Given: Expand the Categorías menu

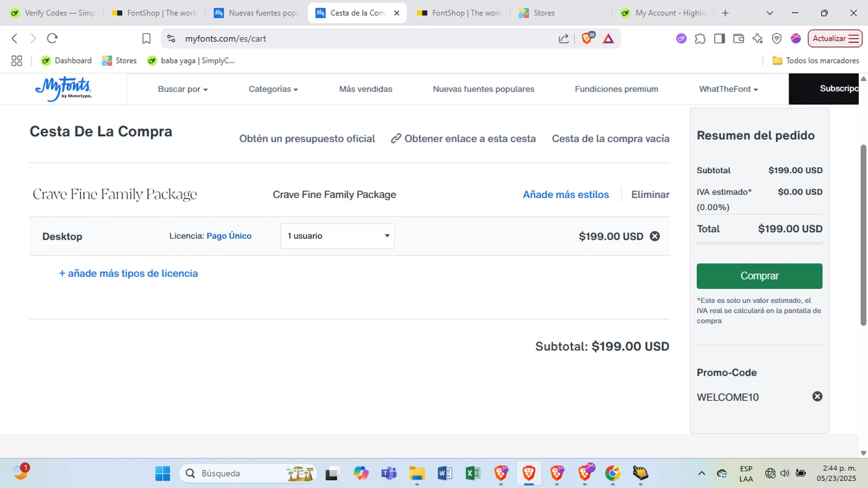Looking at the screenshot, I should [273, 89].
